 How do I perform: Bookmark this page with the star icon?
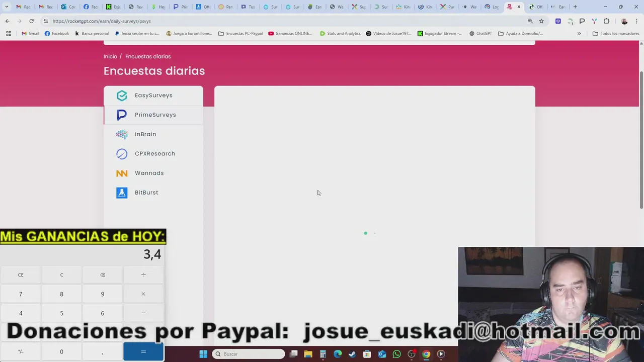point(541,21)
